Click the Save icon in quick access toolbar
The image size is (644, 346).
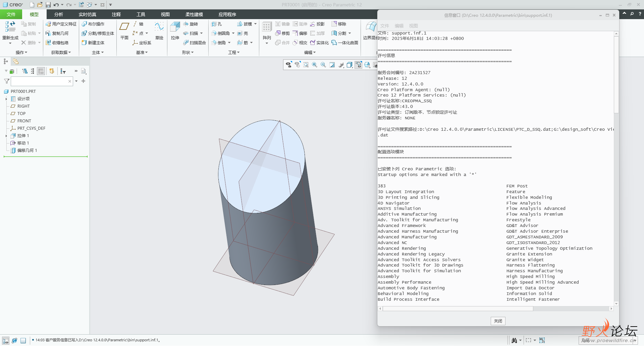coord(48,5)
